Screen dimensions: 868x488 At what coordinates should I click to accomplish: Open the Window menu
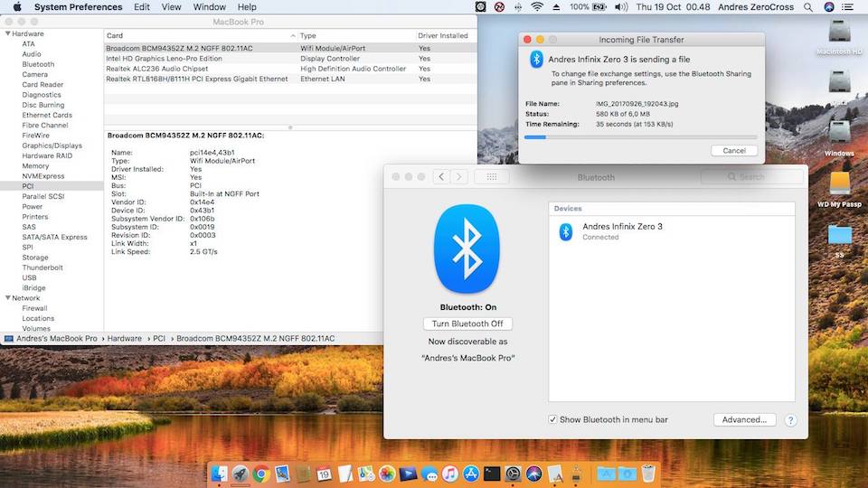(x=209, y=7)
